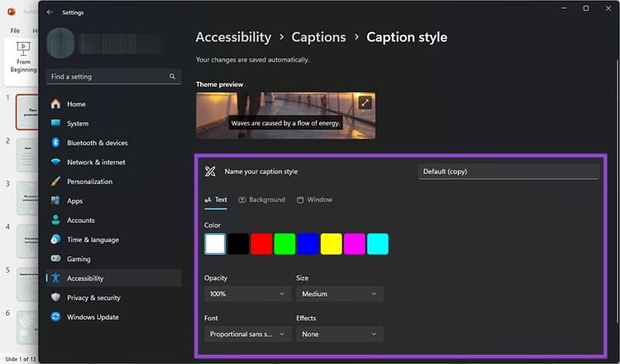The width and height of the screenshot is (620, 364).
Task: Click Captions in the breadcrumb
Action: (x=319, y=37)
